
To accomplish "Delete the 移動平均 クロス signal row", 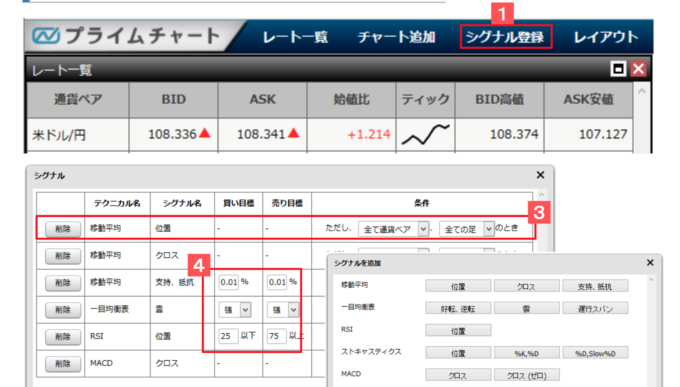I will (63, 256).
